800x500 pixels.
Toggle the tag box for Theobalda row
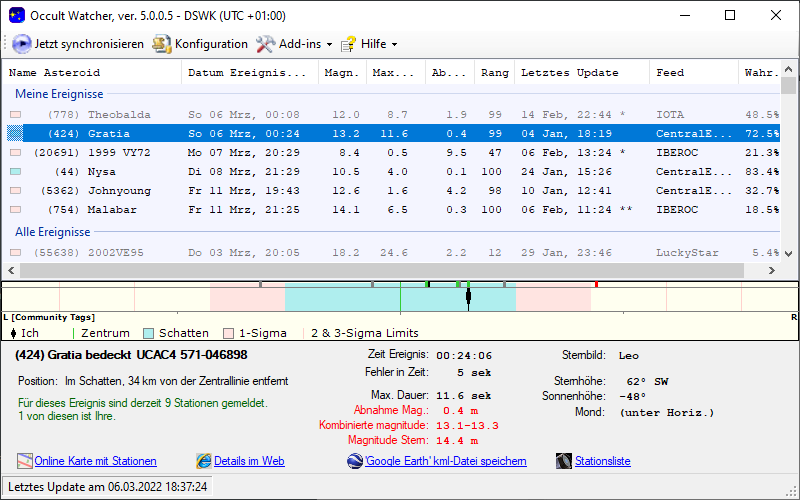(x=15, y=115)
